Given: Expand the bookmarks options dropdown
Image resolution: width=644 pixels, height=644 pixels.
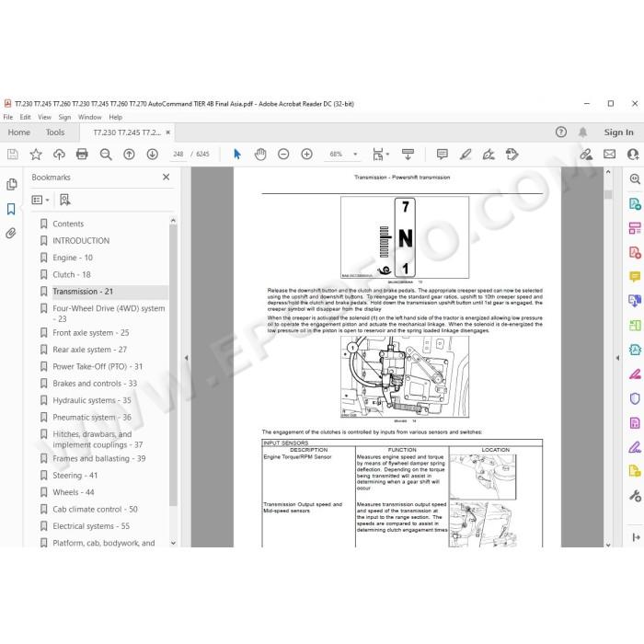Looking at the screenshot, I should (40, 200).
